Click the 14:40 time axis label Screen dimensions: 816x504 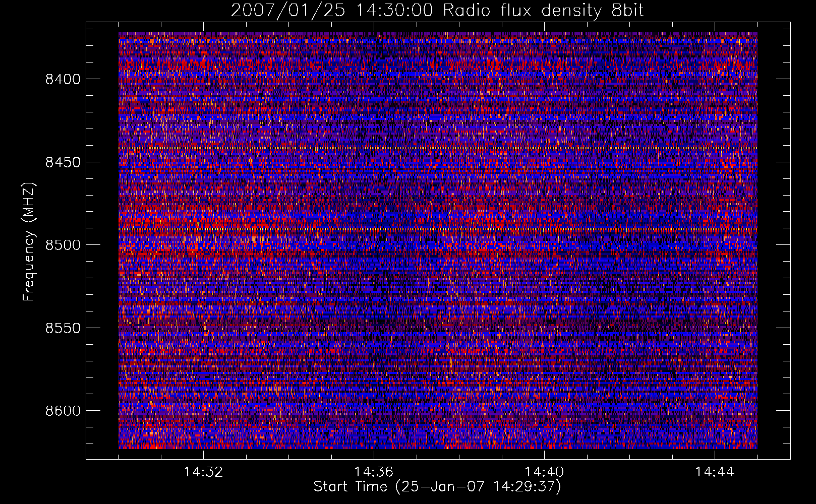(544, 472)
